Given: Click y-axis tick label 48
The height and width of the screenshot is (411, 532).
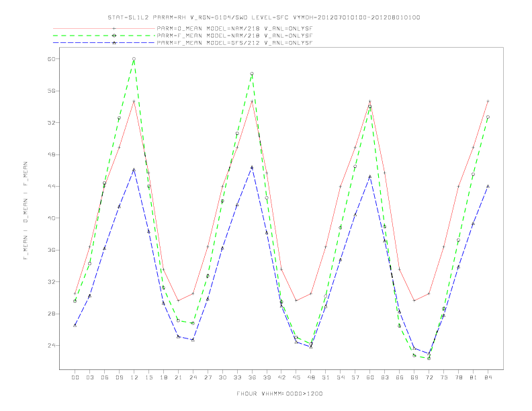Looking at the screenshot, I should point(51,154).
